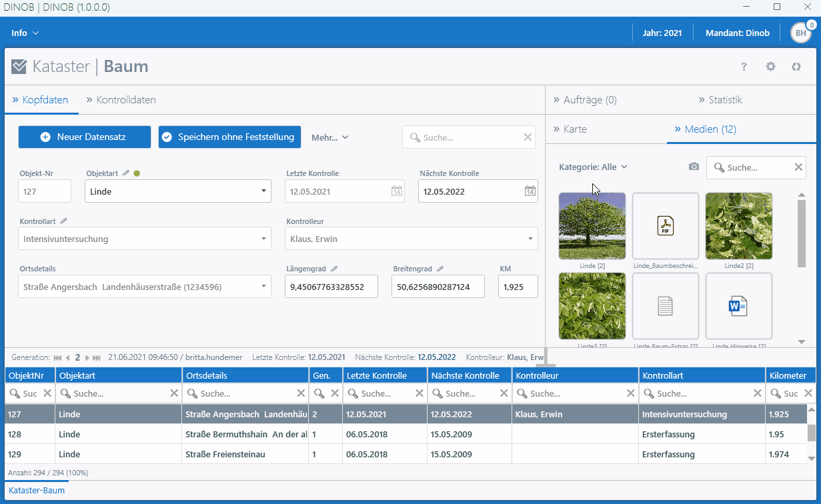Open calendar for Letzte Kontrolle date

(397, 191)
